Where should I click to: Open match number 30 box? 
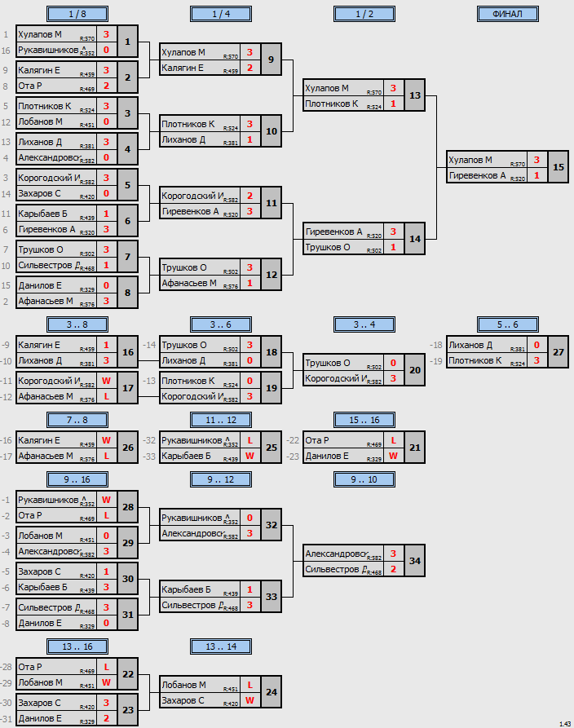(x=128, y=579)
